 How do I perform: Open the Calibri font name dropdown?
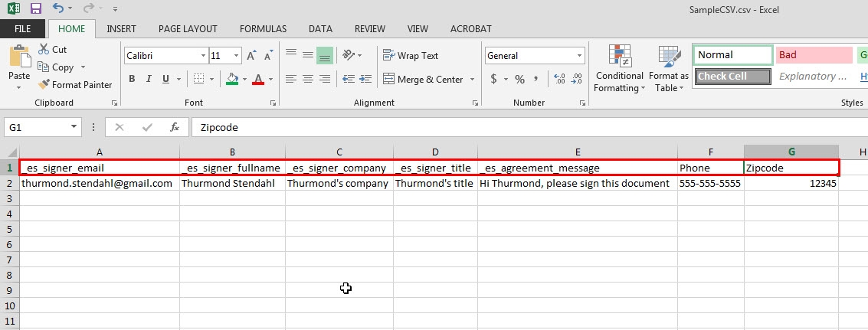(x=202, y=55)
